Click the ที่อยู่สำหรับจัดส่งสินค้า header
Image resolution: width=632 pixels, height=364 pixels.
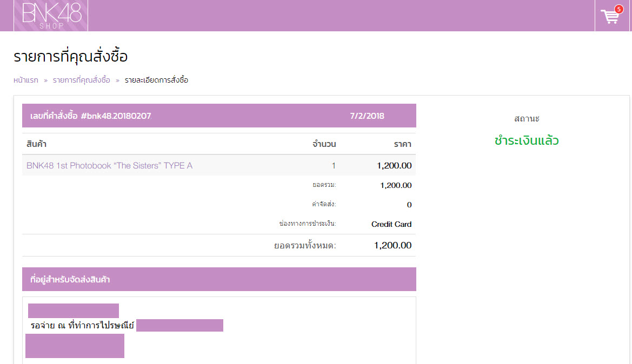70,279
